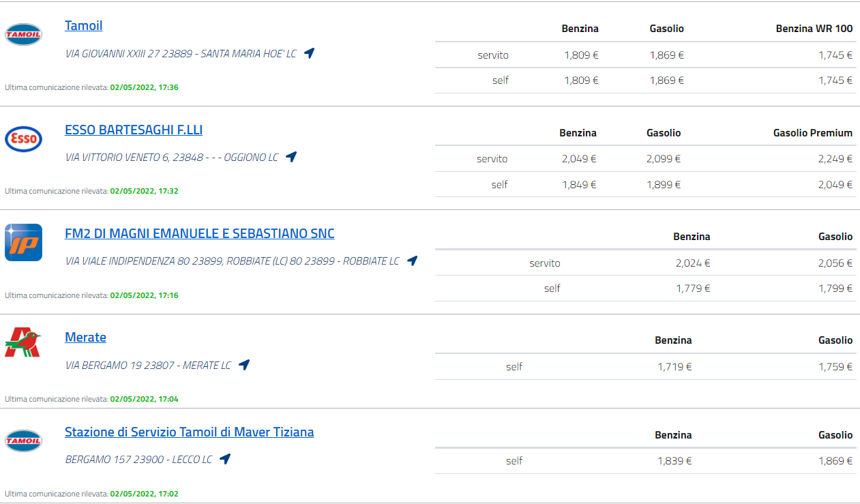Click the Auchan bird logo for Merate

[x=23, y=342]
